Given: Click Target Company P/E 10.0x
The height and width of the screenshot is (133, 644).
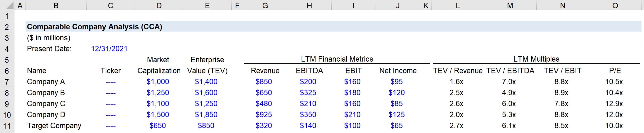Looking at the screenshot, I should 614,126.
